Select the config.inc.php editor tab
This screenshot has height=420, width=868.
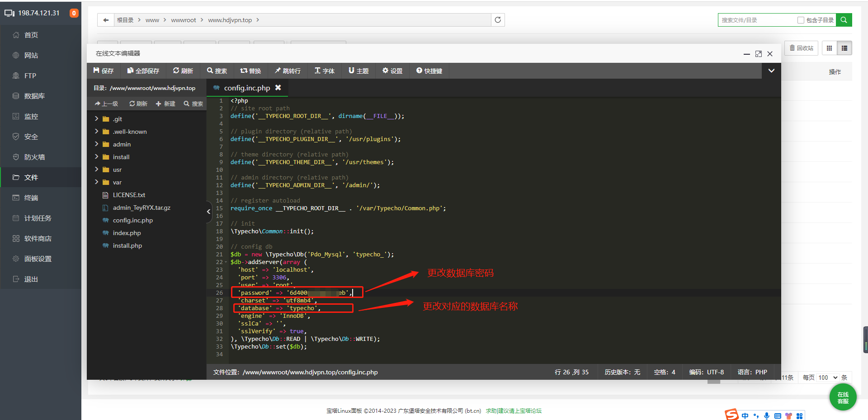[247, 88]
